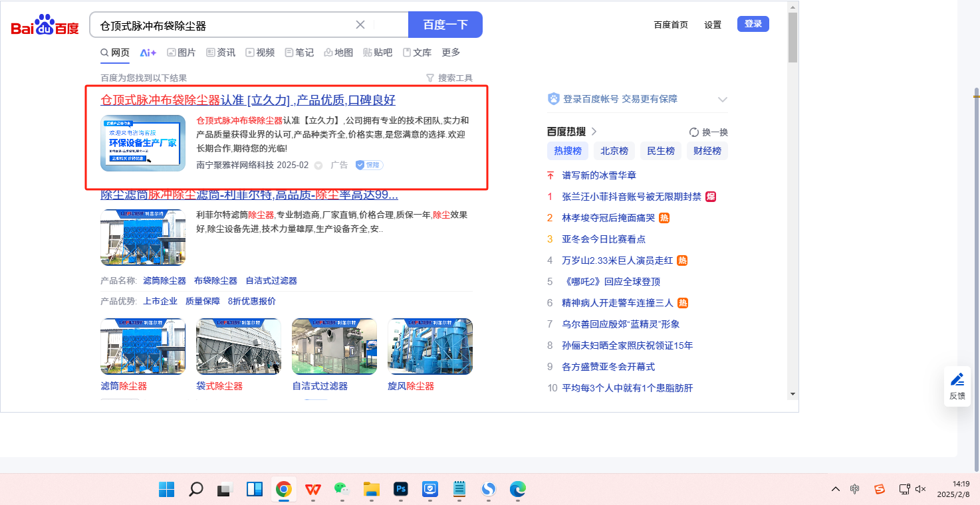Click the 保障 badge in first ad
This screenshot has height=505, width=980.
tap(369, 165)
